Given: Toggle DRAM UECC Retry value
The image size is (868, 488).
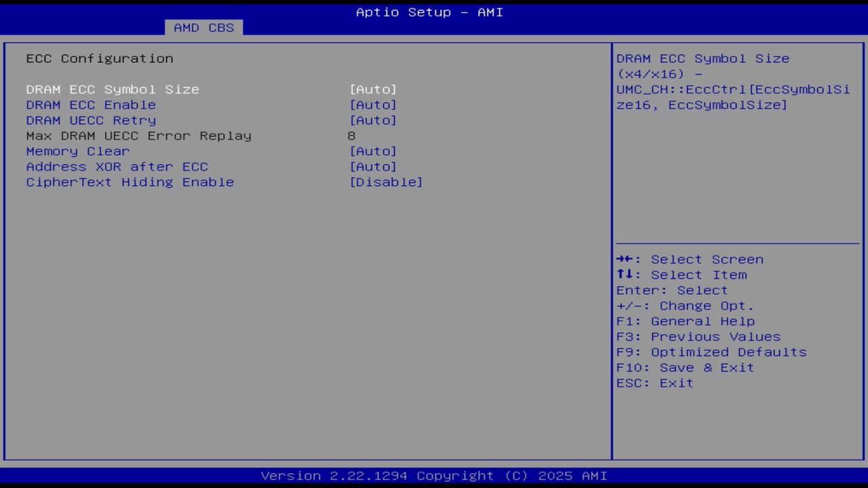Looking at the screenshot, I should (374, 120).
